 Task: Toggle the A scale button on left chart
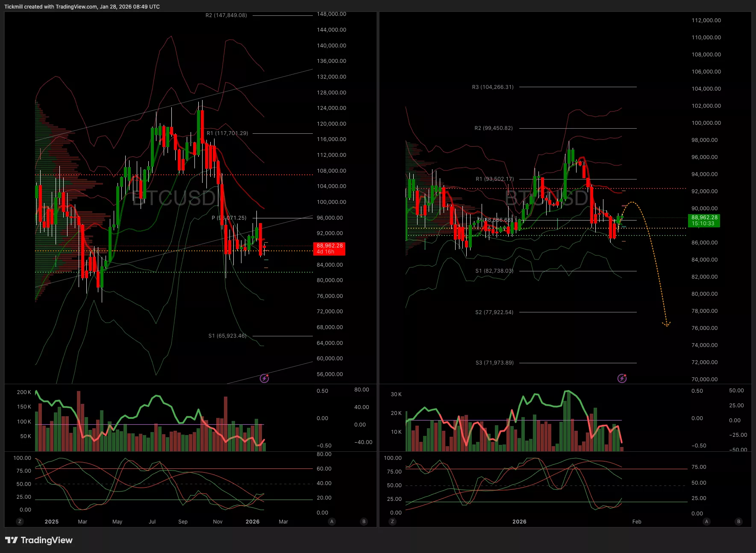pyautogui.click(x=332, y=521)
